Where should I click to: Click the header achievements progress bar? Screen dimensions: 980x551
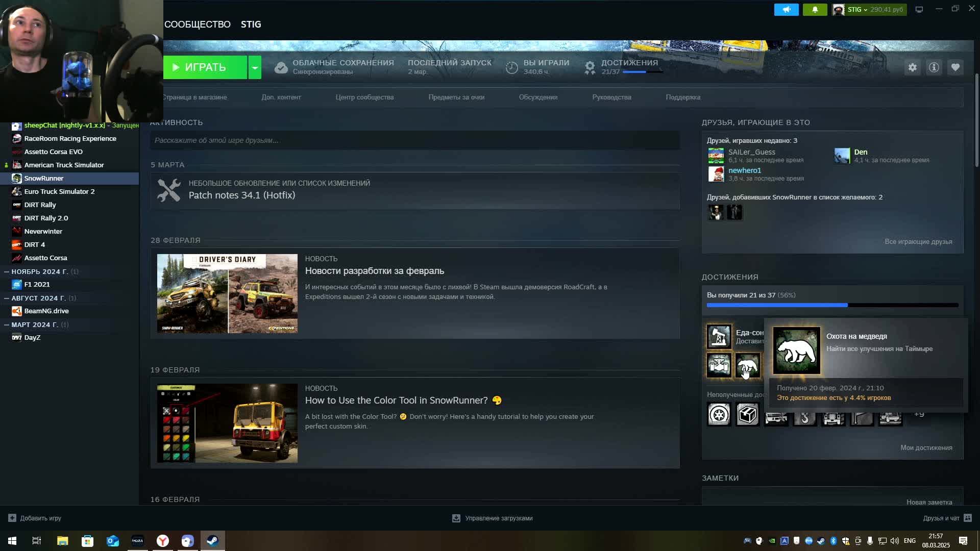click(x=643, y=72)
